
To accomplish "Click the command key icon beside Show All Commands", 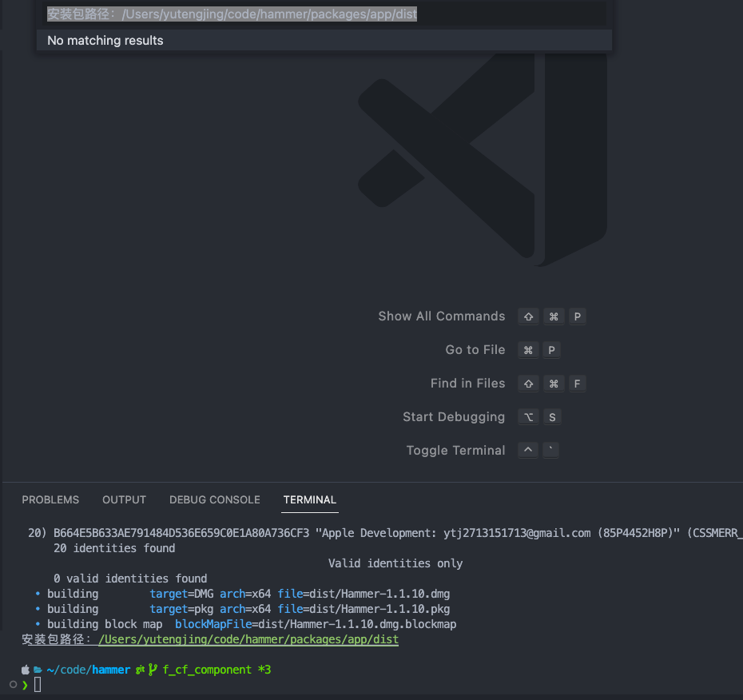I will (x=554, y=316).
